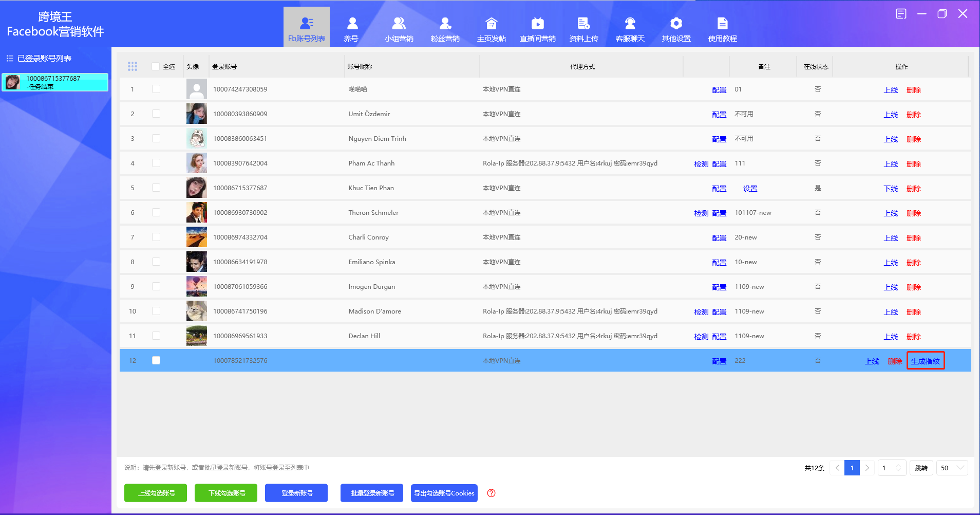Select checkbox for account 100078521732576
The width and height of the screenshot is (980, 515).
156,360
